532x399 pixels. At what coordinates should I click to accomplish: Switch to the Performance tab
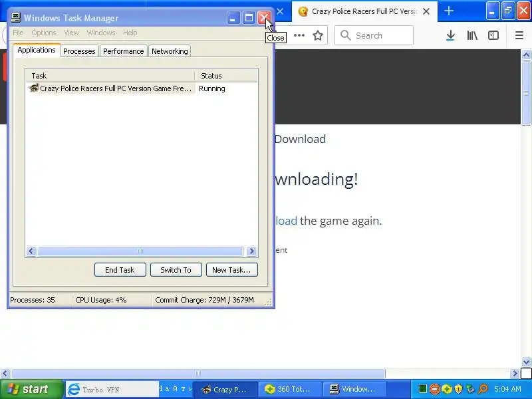(124, 51)
